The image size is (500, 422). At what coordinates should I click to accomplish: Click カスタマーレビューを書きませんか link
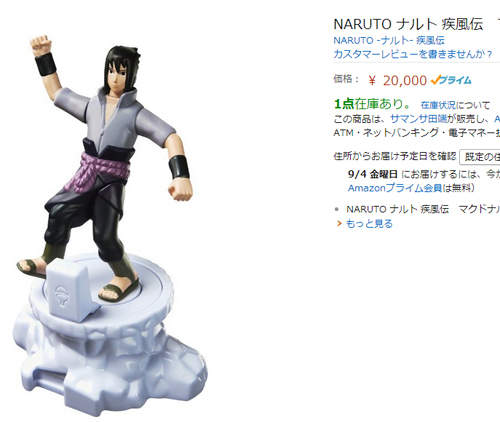(x=413, y=54)
